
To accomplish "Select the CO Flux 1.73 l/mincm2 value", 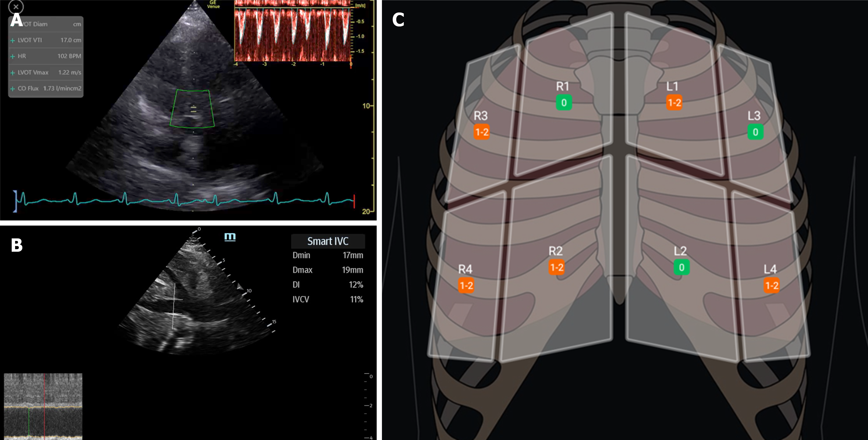I will (62, 88).
